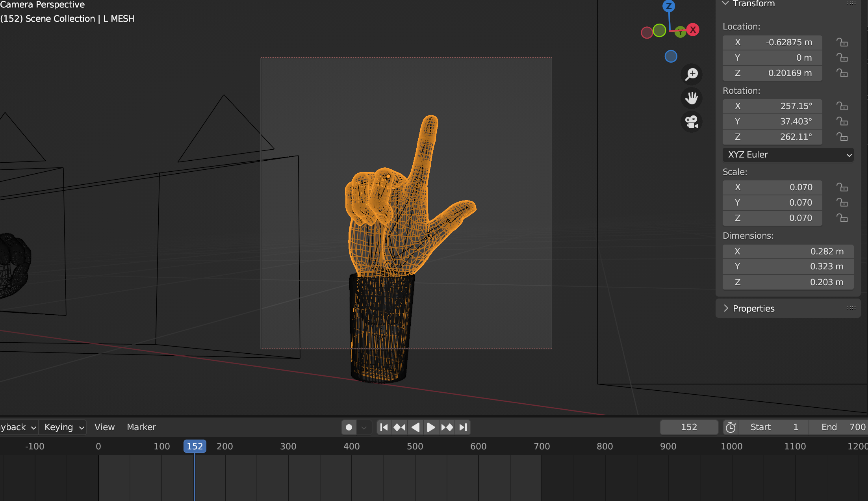
Task: Click the viewport zoom magnifier icon
Action: (691, 74)
